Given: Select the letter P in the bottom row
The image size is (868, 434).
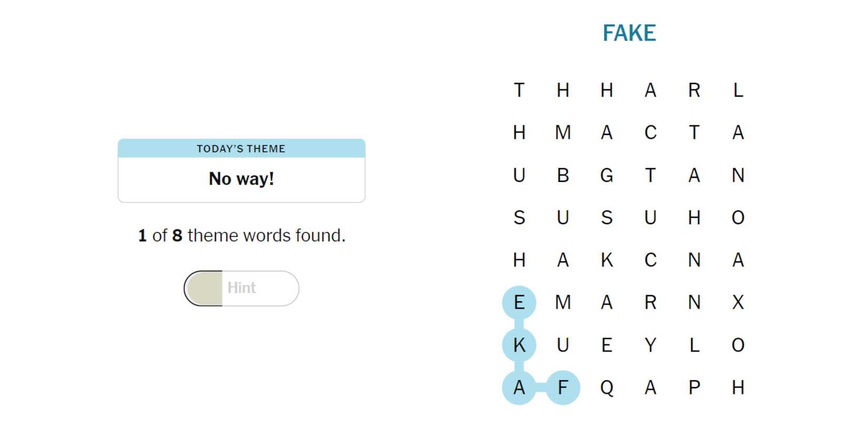Looking at the screenshot, I should 694,388.
